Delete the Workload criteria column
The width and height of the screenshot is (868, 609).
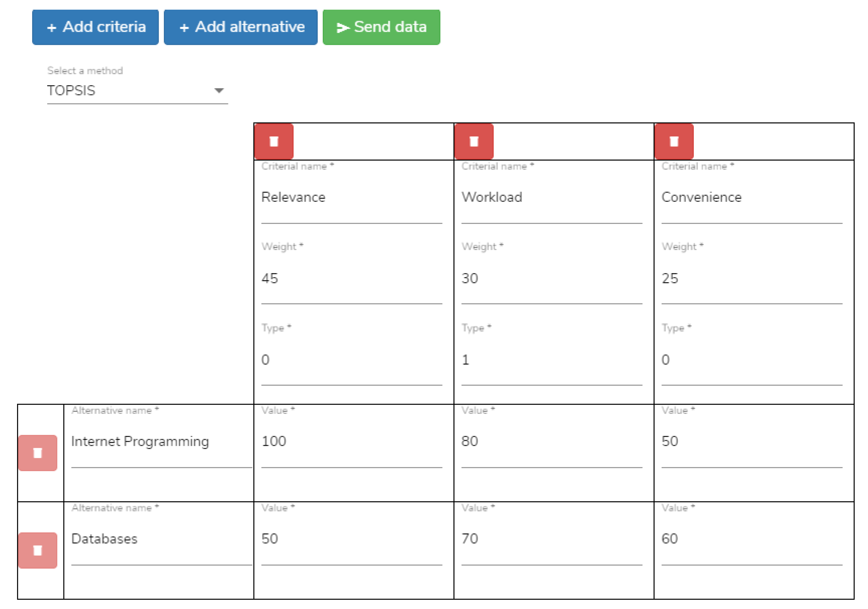[474, 141]
